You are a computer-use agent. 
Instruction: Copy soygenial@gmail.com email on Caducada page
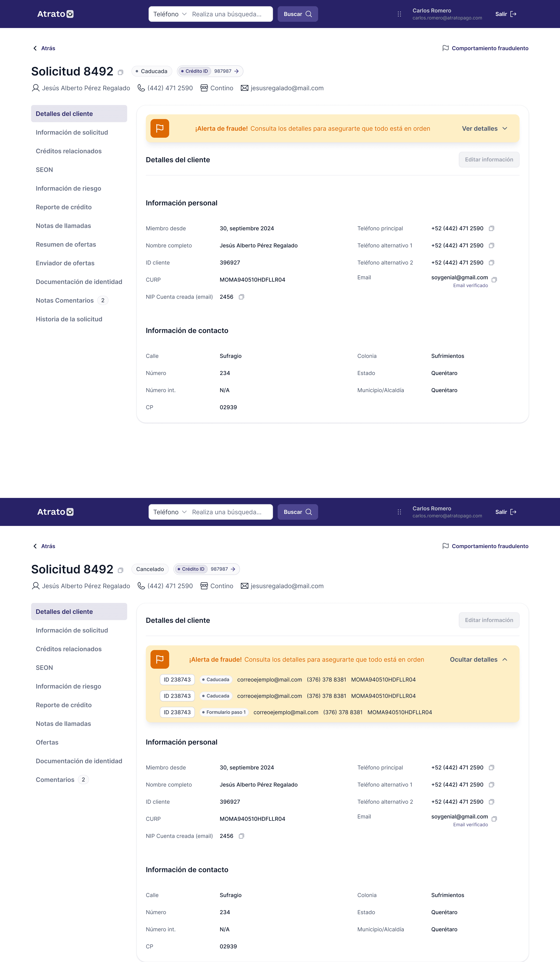click(x=494, y=280)
